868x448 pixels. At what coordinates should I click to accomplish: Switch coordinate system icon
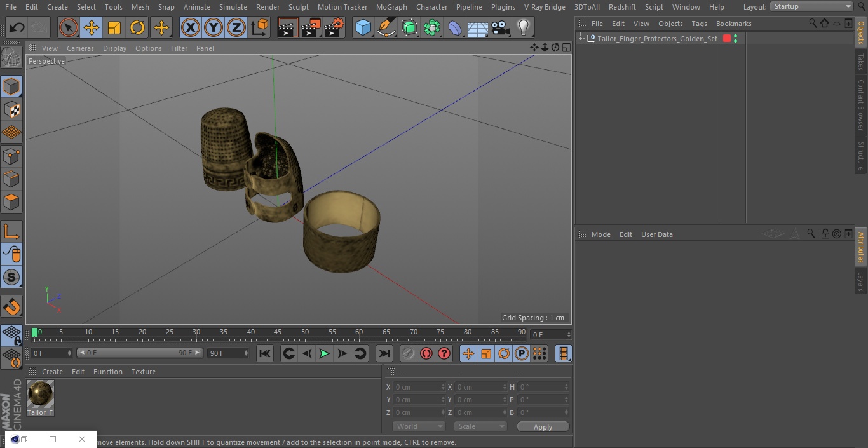tap(260, 27)
